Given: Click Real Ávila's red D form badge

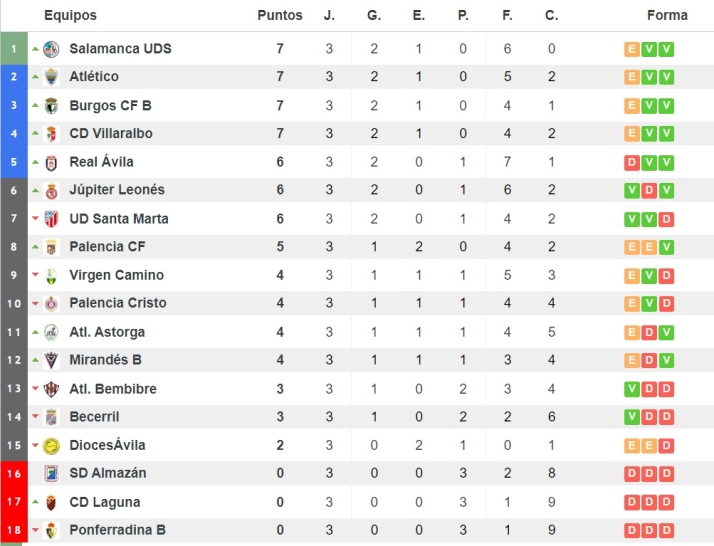Looking at the screenshot, I should coord(631,162).
